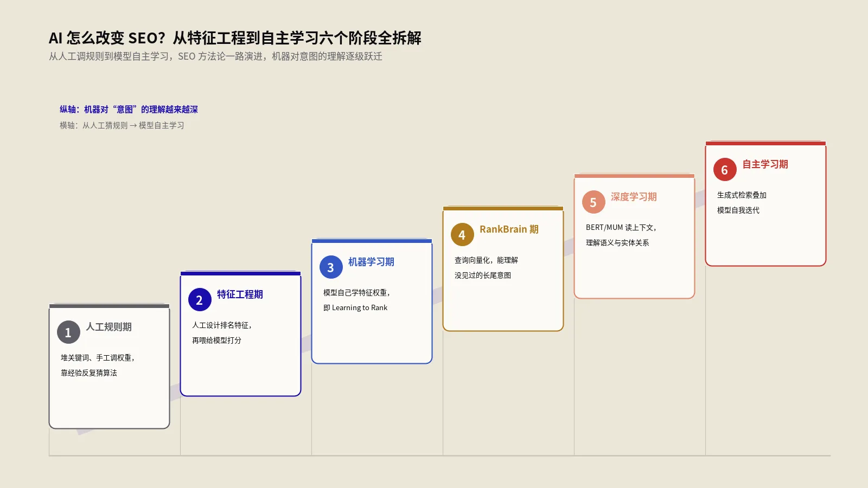The image size is (868, 488).
Task: Select the RankBrain 期 heading
Action: 509,229
